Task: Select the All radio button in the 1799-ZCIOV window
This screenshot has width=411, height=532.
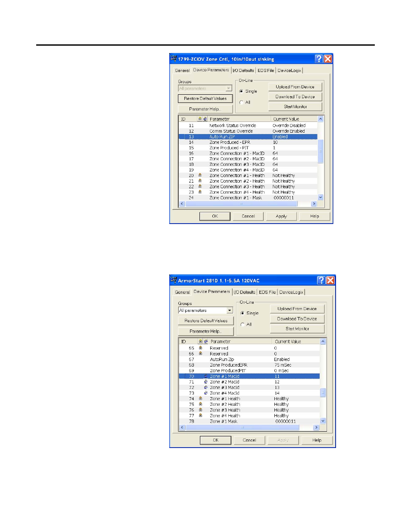Action: 241,103
